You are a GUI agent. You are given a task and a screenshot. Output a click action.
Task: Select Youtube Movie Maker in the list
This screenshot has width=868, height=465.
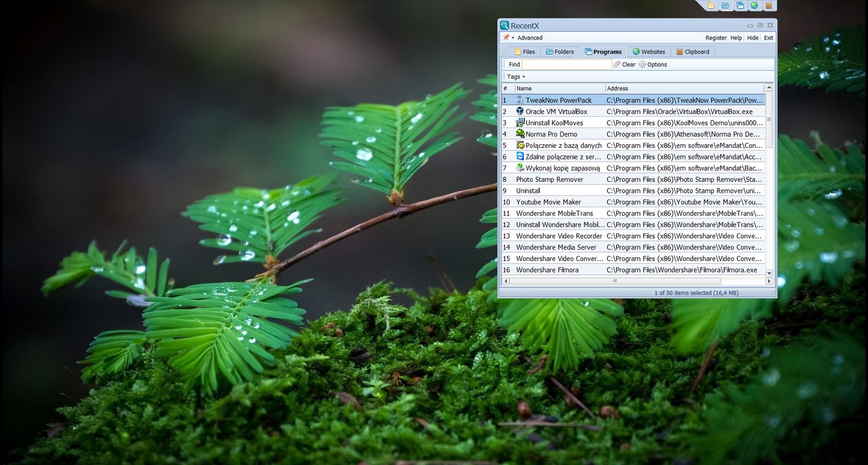click(x=633, y=202)
